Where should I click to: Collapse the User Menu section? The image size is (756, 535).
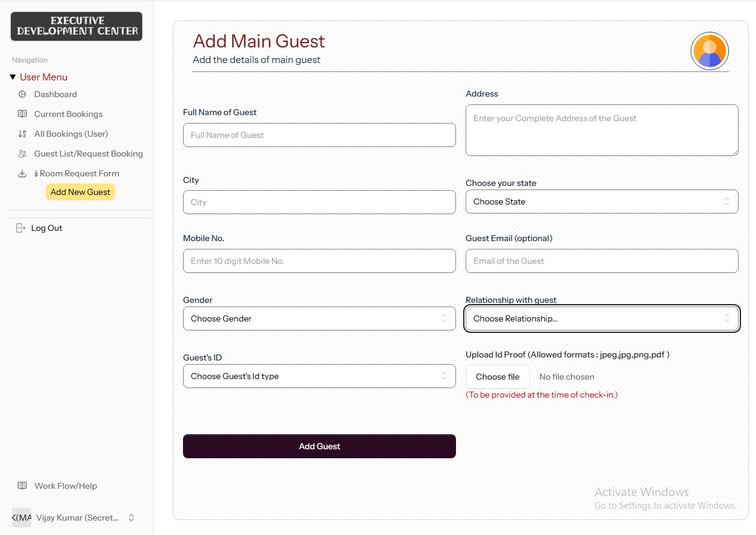click(13, 77)
